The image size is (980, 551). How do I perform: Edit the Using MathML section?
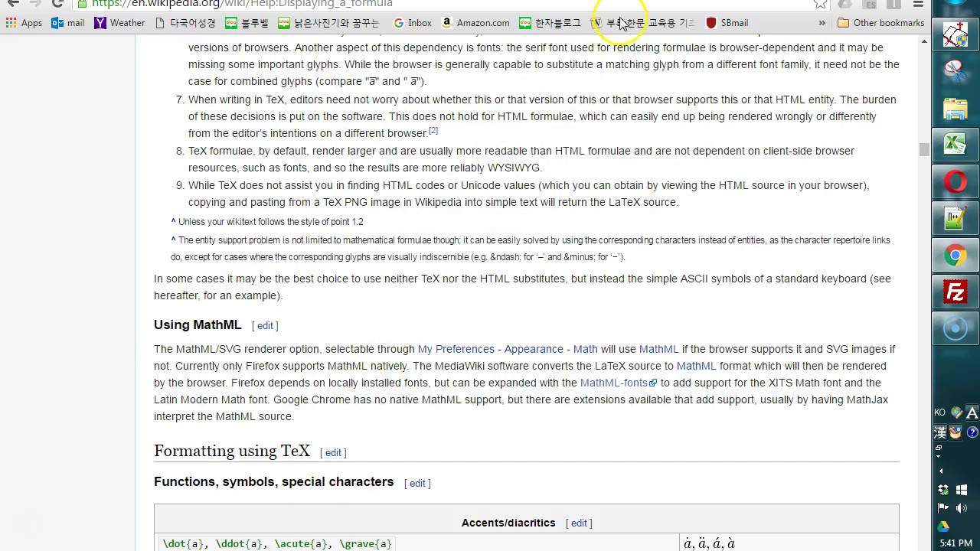coord(265,326)
